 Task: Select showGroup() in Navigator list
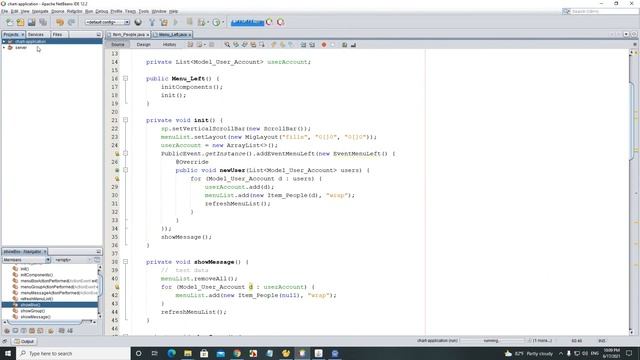coord(32,311)
